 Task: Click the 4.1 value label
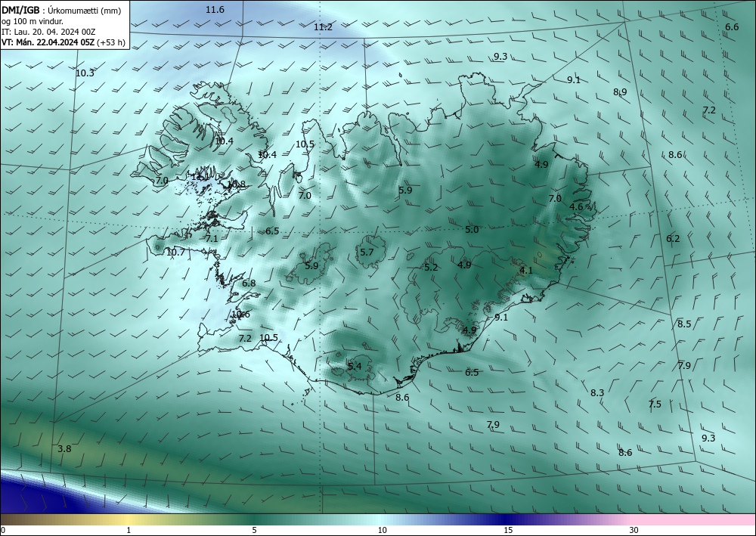(526, 271)
